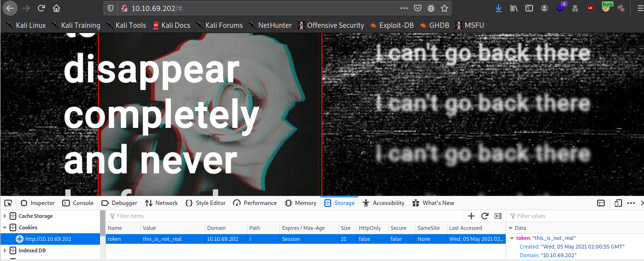Change developer tools dock layout icon

tap(601, 203)
